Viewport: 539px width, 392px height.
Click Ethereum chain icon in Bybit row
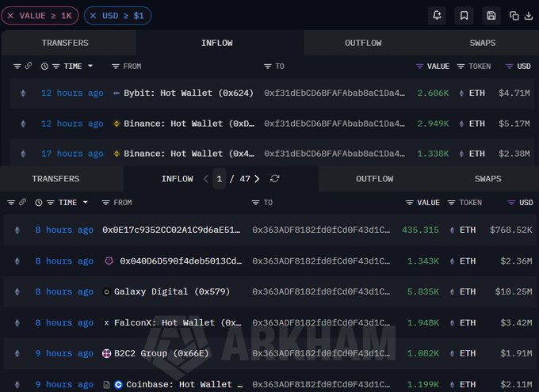click(23, 93)
